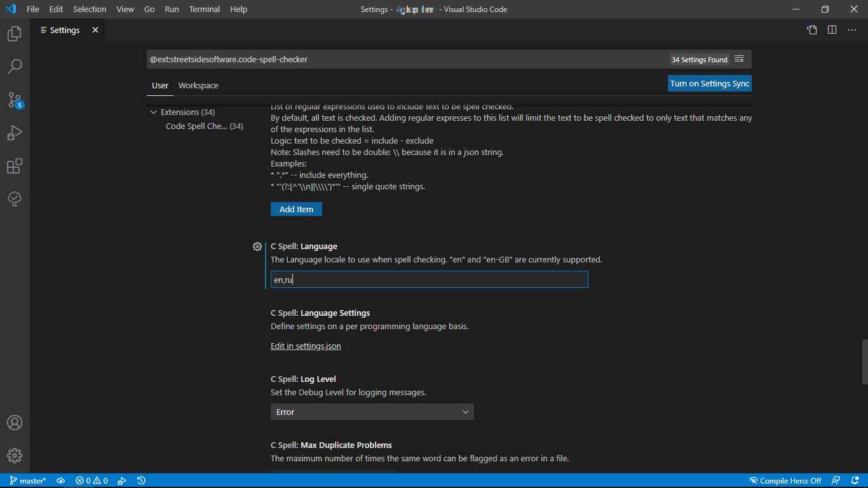Viewport: 868px width, 488px height.
Task: Open the Live Share view icon
Action: (x=15, y=199)
